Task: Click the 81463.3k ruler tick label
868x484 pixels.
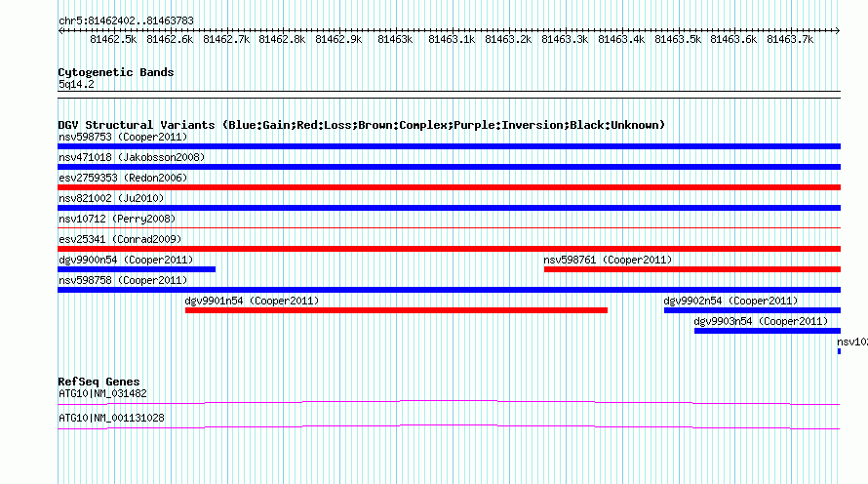Action: click(x=565, y=39)
